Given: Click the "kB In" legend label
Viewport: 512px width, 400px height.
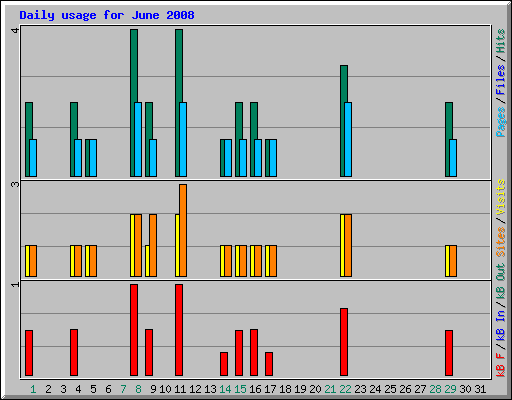Looking at the screenshot, I should pos(500,325).
